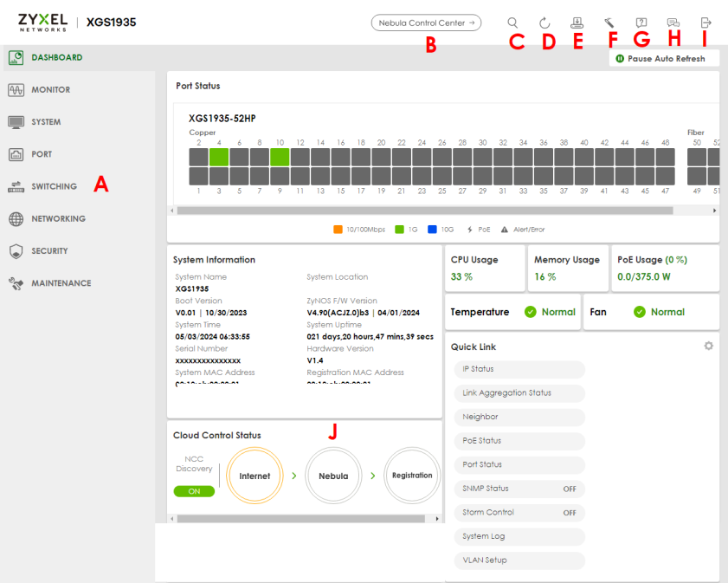728x583 pixels.
Task: Click the Registration circle in Cloud Control
Action: coord(412,476)
